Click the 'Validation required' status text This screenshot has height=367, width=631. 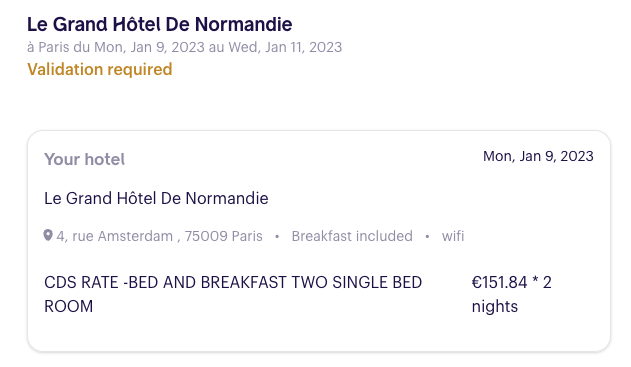pos(100,69)
